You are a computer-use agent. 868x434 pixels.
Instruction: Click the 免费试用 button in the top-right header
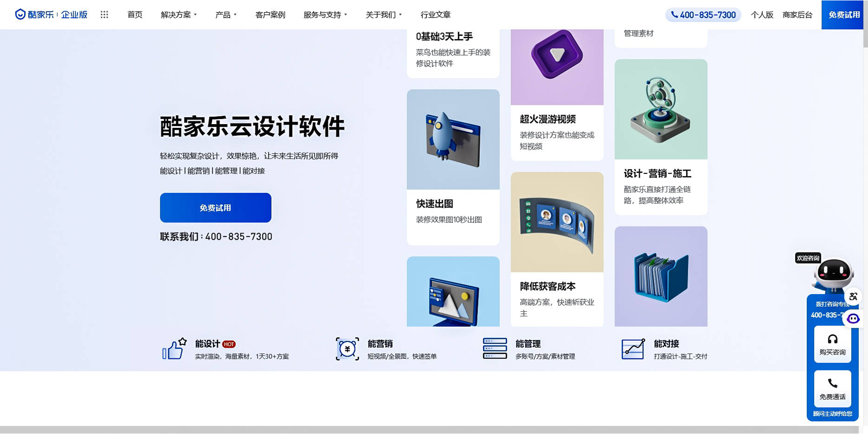842,15
